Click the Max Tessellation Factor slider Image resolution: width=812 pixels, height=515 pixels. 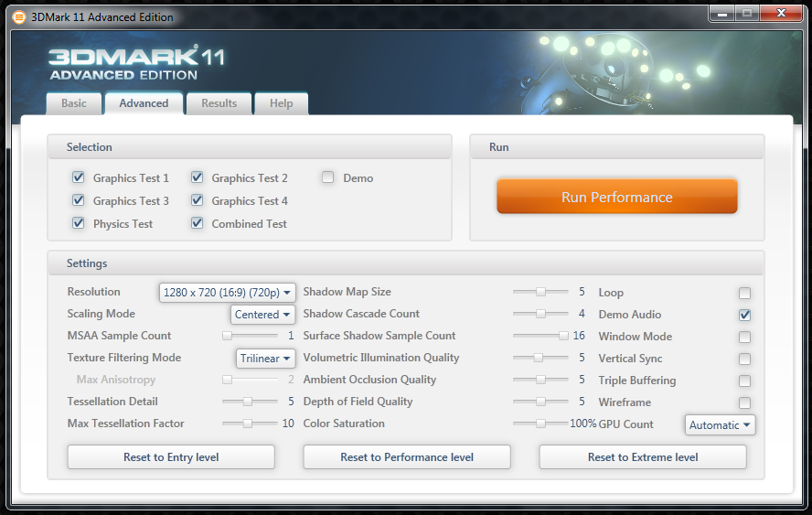[x=250, y=424]
